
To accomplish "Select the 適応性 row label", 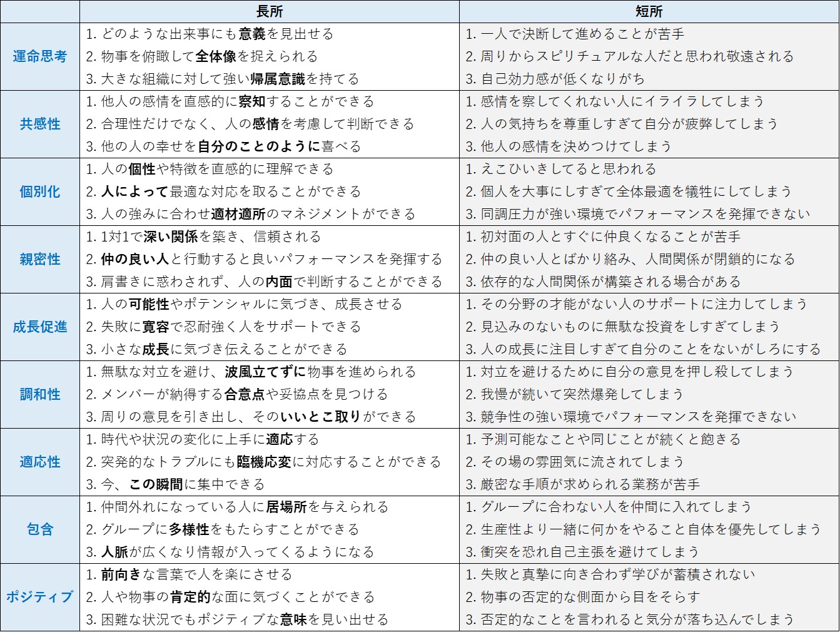I will point(40,462).
